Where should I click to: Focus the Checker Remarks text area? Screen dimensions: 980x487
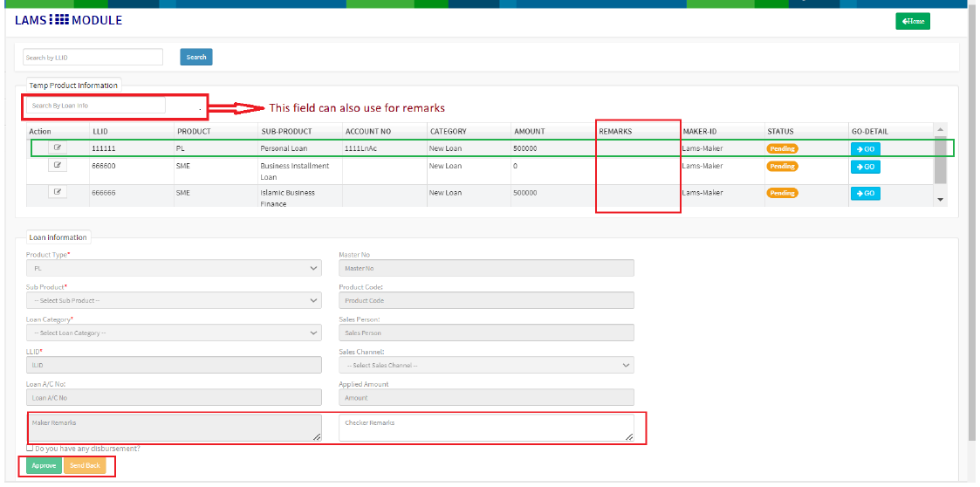[486, 428]
